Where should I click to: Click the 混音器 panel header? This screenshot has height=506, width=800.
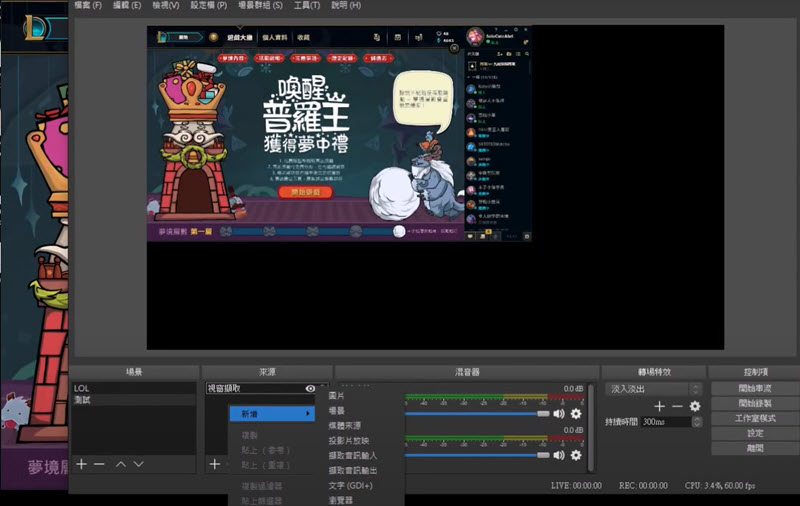pyautogui.click(x=467, y=372)
